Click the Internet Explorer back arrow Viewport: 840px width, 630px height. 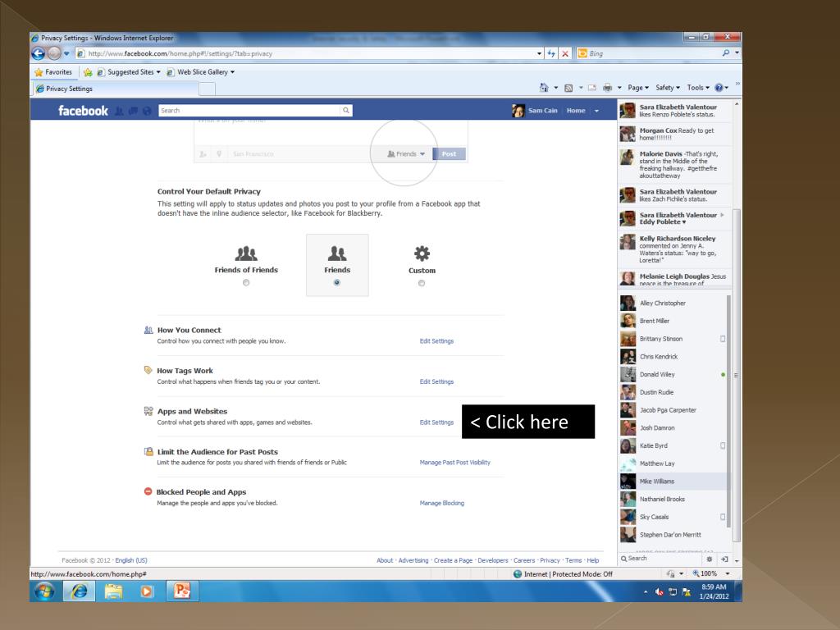click(39, 54)
